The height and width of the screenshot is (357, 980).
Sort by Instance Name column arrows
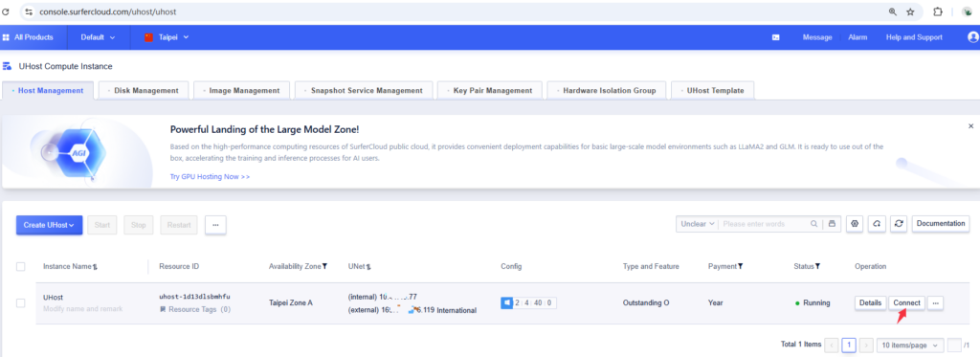pos(95,267)
